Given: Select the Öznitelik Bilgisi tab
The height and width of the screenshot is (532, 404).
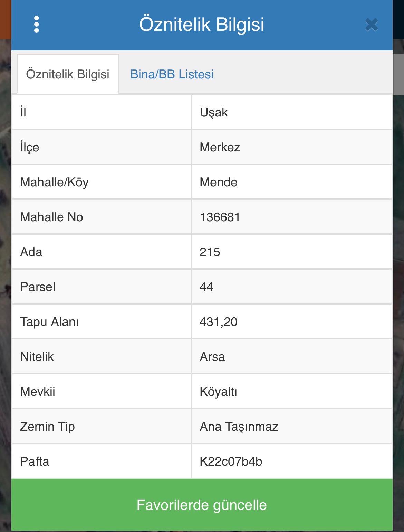Looking at the screenshot, I should click(x=68, y=74).
